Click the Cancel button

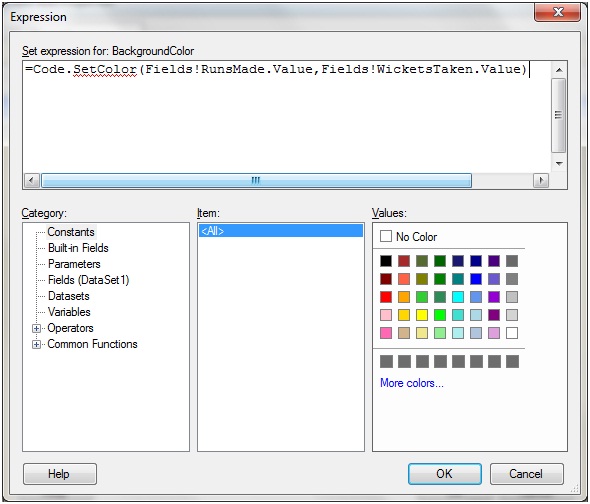click(x=526, y=474)
